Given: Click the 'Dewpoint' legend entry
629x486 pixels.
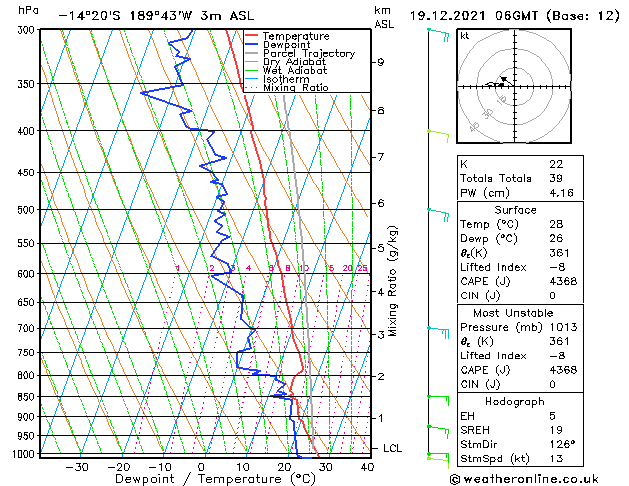Looking at the screenshot, I should [286, 45].
